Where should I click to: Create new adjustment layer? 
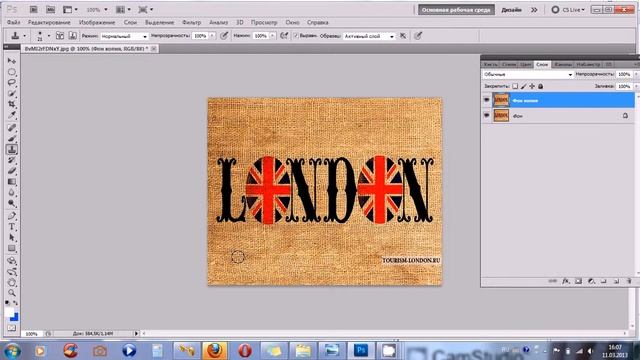click(591, 281)
